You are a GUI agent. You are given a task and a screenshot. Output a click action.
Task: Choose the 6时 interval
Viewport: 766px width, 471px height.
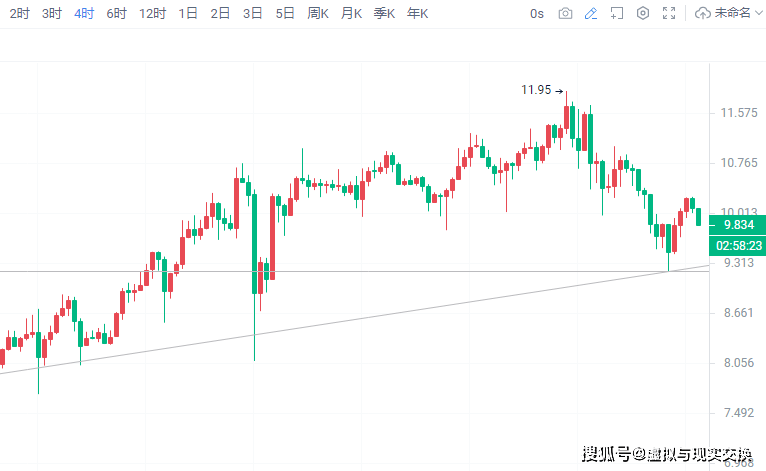tap(116, 14)
